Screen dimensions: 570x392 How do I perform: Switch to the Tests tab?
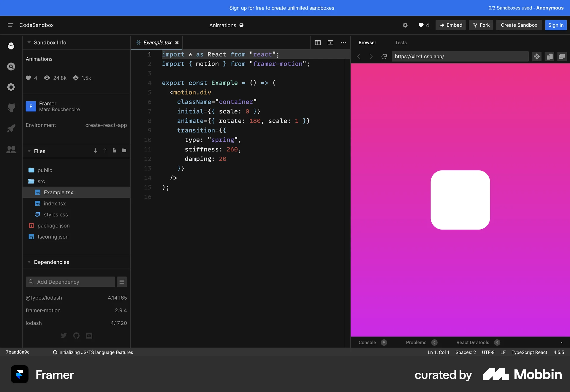point(401,42)
